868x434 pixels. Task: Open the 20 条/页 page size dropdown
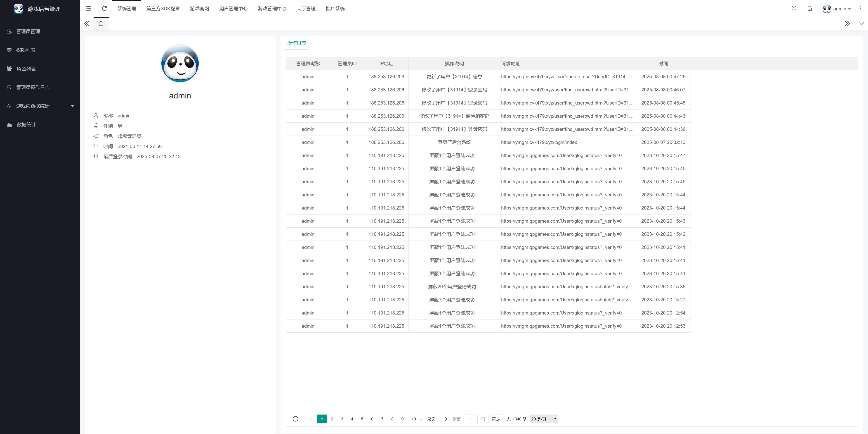pyautogui.click(x=543, y=419)
